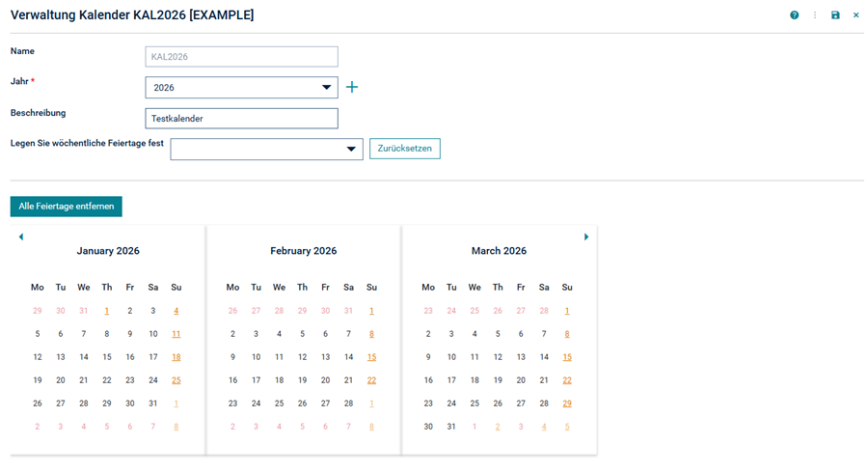The width and height of the screenshot is (868, 473).
Task: Save the calendar with the disk icon
Action: 835,15
